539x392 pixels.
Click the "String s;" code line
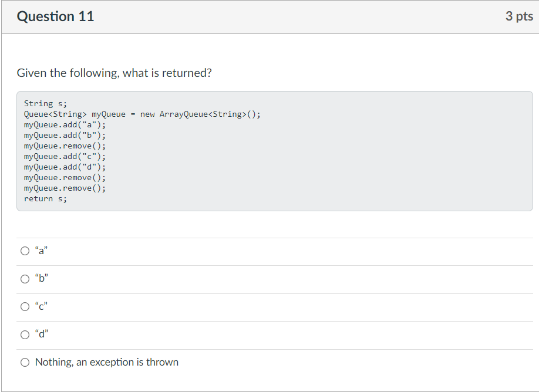click(45, 103)
